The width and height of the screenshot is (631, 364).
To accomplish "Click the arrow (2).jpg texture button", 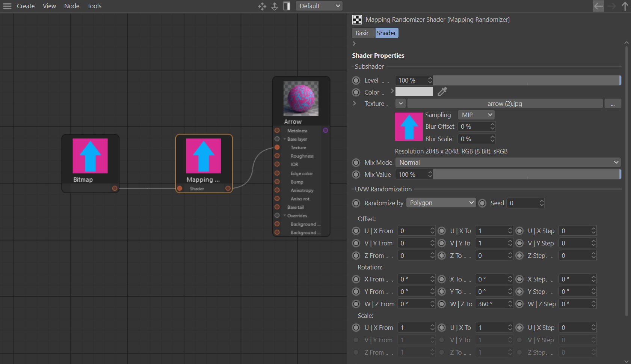I will coord(505,104).
